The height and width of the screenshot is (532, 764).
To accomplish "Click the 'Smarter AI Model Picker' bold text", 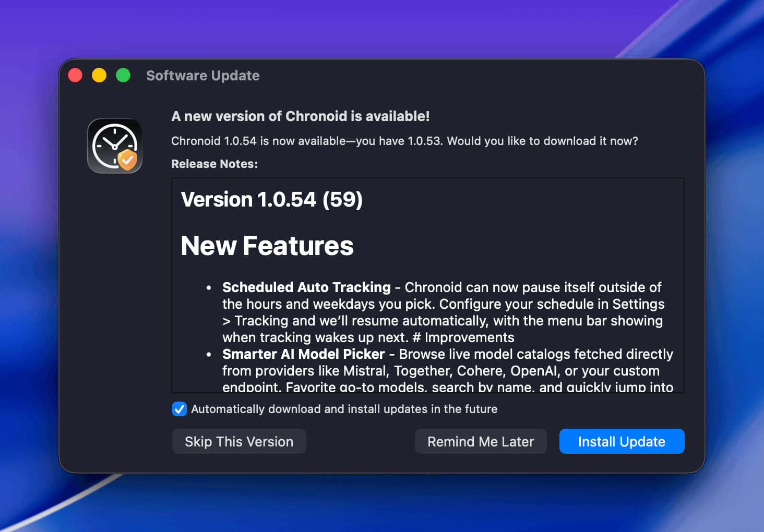I will tap(303, 354).
